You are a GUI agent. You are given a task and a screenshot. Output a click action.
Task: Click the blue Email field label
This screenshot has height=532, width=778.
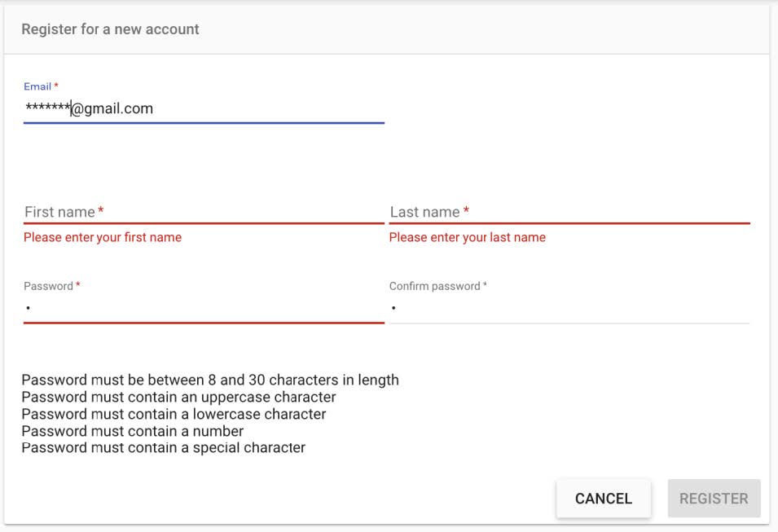click(37, 86)
